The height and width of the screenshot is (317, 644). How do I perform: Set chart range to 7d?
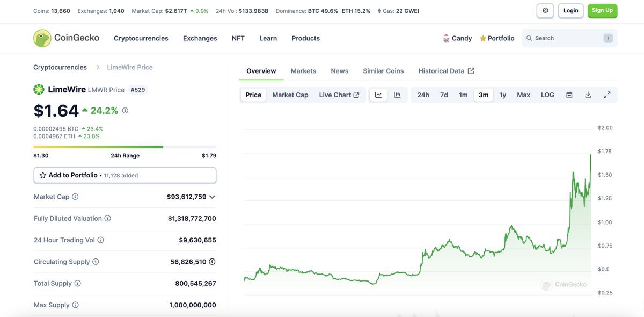(x=444, y=95)
